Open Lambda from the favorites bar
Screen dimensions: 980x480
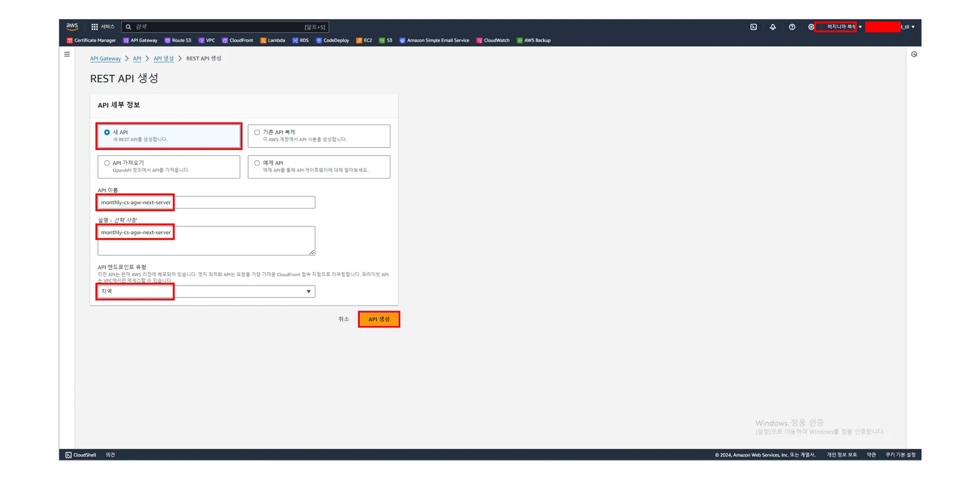tap(273, 40)
